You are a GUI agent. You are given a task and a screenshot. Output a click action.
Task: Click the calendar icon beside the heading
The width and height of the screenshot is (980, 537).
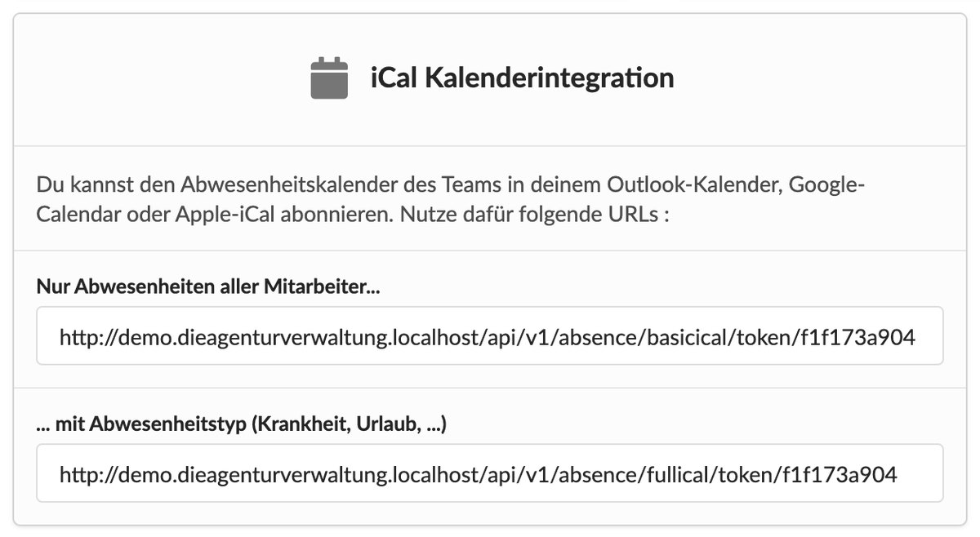pos(330,79)
